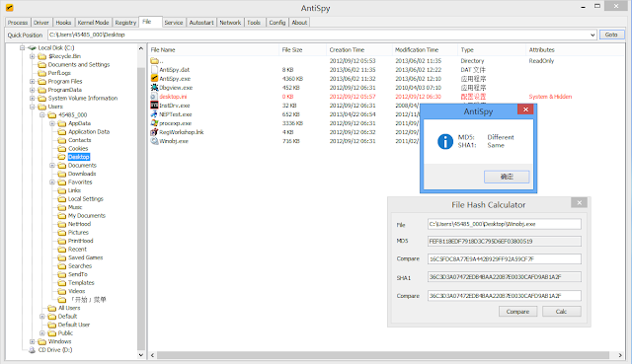Click the parent directory folder icon

point(154,61)
